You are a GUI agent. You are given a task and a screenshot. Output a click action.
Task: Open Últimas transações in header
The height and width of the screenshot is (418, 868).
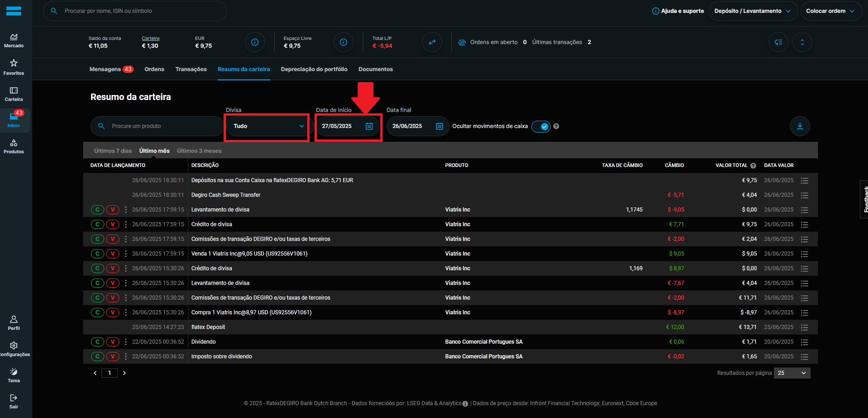click(x=562, y=42)
